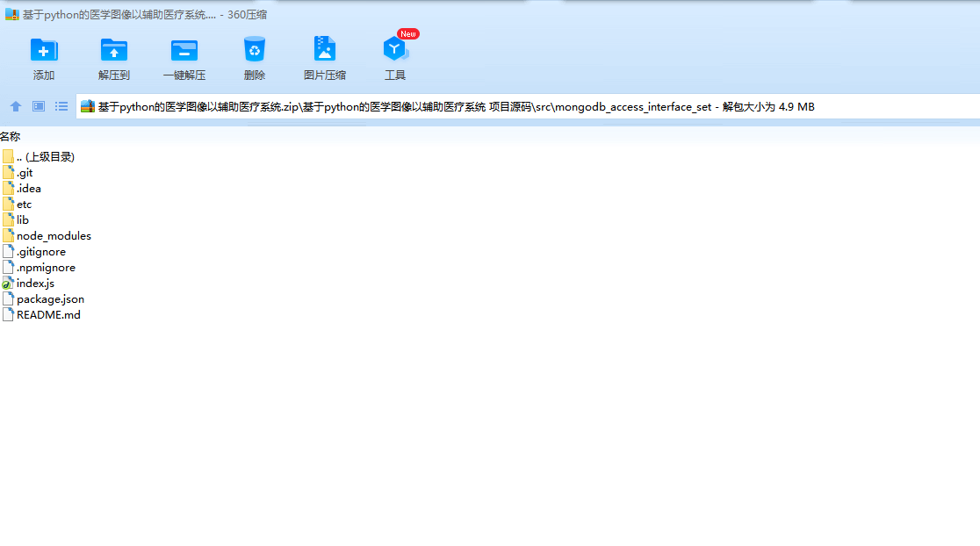Select the .gitignore file
980x546 pixels.
[34, 252]
